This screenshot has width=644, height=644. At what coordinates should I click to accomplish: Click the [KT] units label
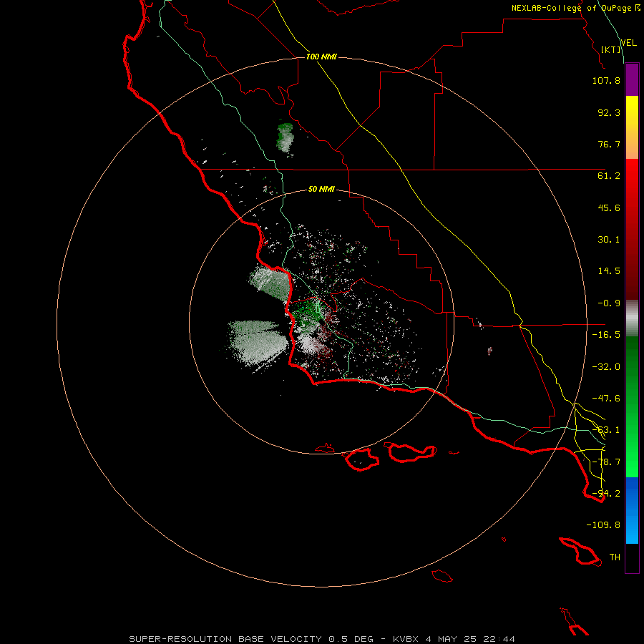[x=611, y=49]
